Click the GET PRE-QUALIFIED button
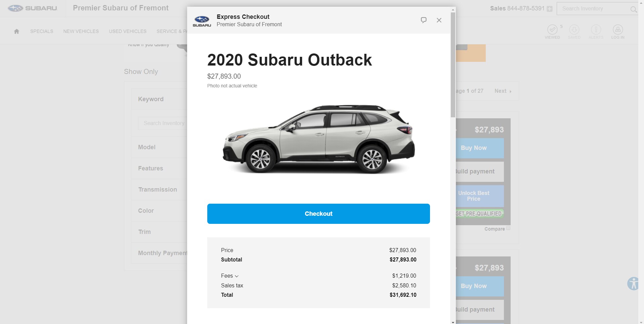644x324 pixels. point(480,214)
